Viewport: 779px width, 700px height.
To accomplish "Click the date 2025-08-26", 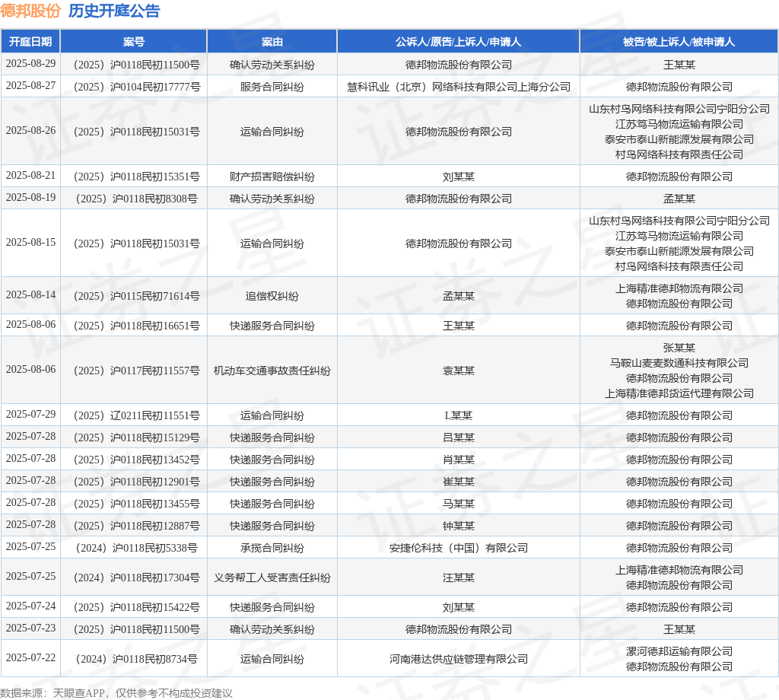I will click(30, 130).
